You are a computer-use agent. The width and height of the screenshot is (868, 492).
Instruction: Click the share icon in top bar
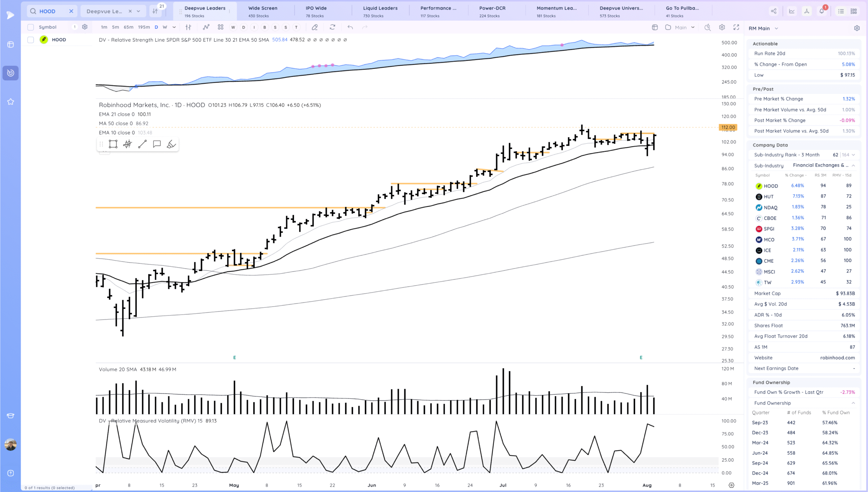(x=774, y=11)
